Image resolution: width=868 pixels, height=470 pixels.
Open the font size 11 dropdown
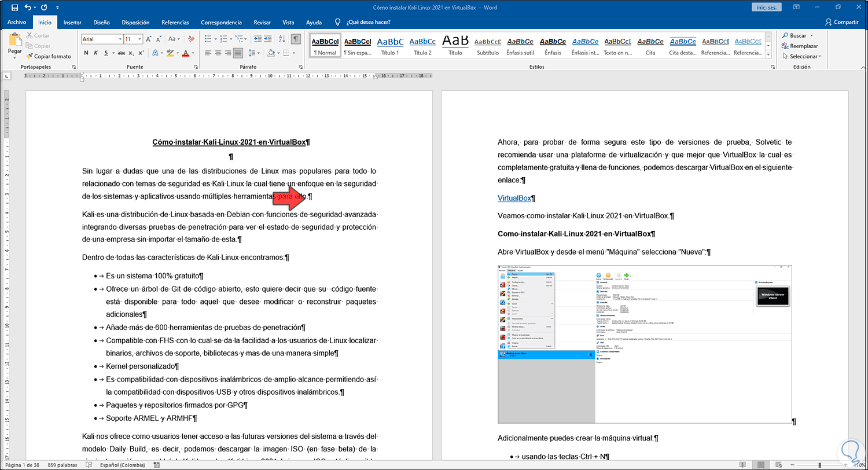tap(140, 39)
